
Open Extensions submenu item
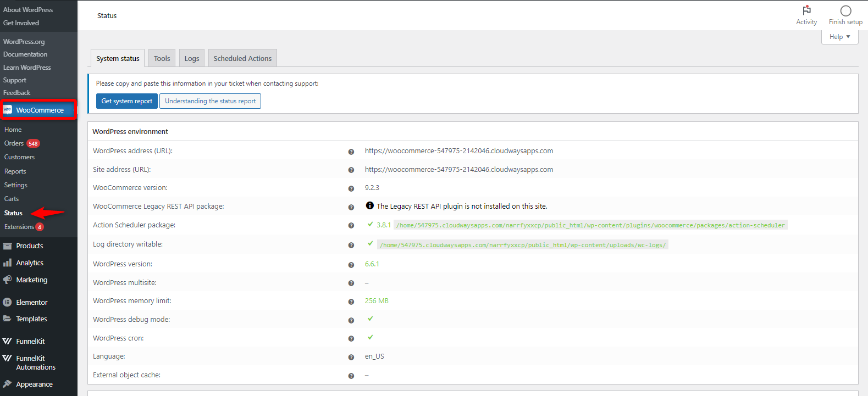(x=19, y=227)
